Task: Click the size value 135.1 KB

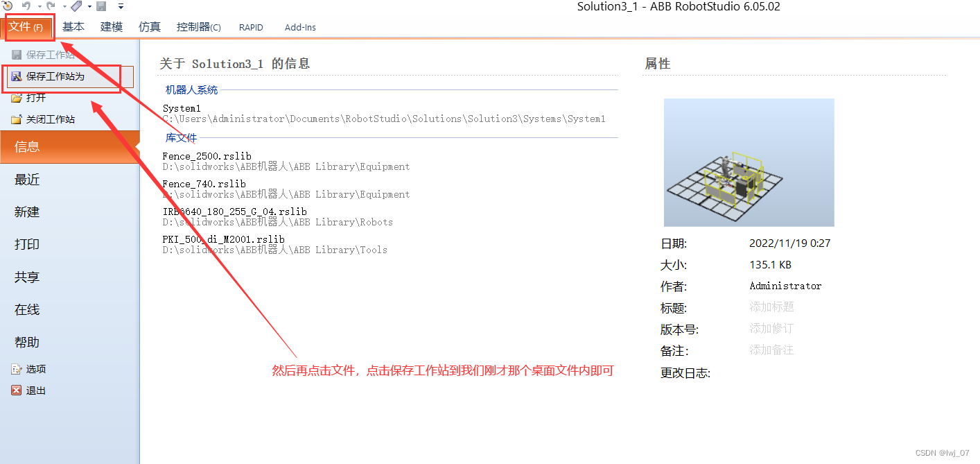Action: pos(770,265)
